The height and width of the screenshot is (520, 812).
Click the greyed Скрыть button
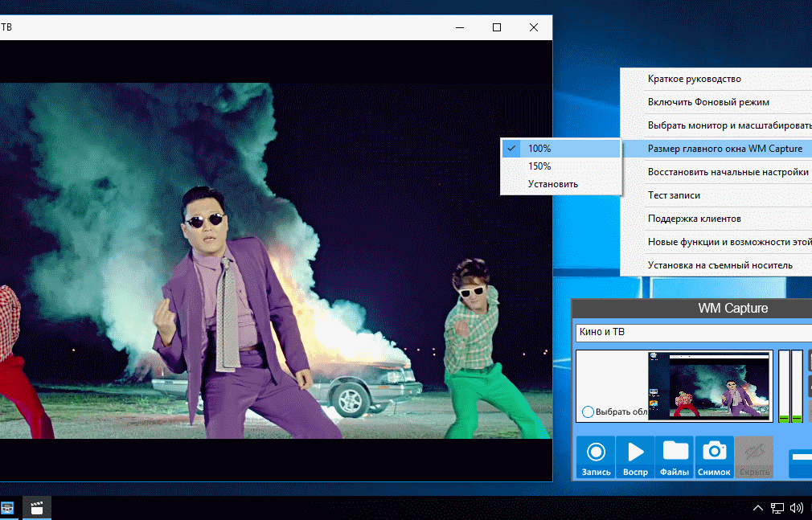click(754, 457)
